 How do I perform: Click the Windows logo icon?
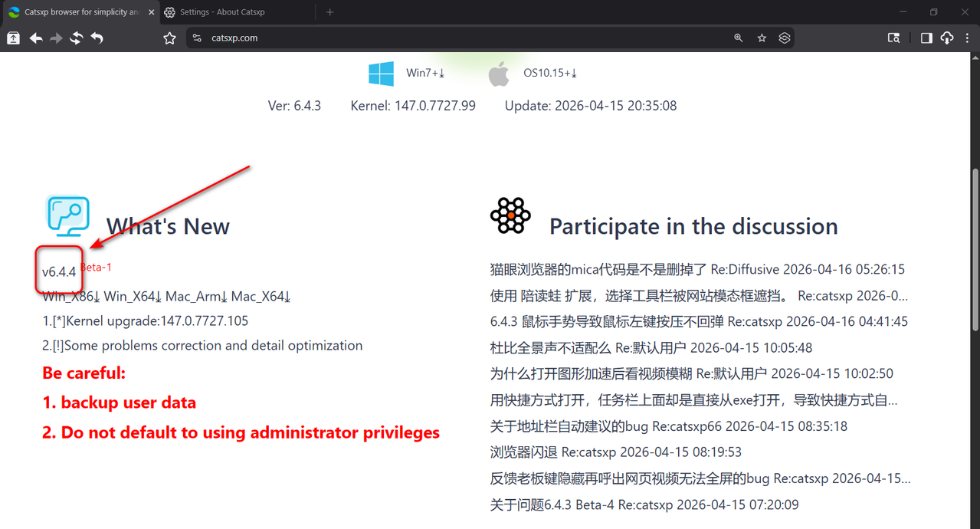[x=381, y=74]
